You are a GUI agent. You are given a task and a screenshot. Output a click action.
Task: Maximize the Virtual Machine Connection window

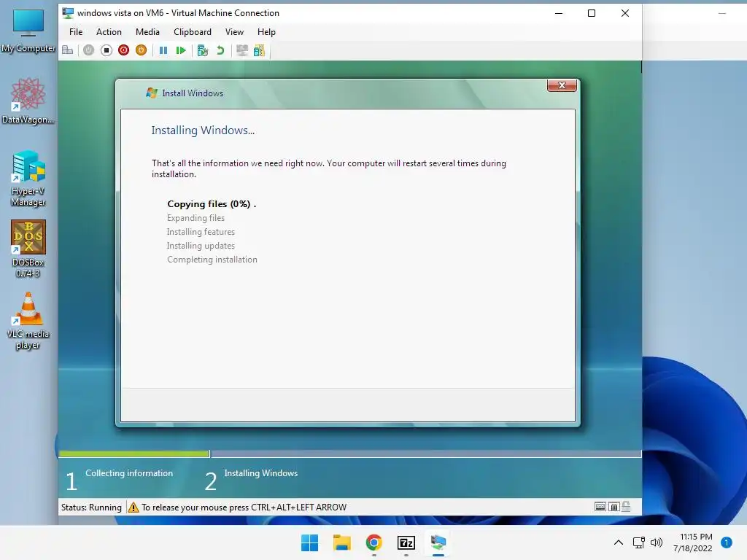click(591, 13)
